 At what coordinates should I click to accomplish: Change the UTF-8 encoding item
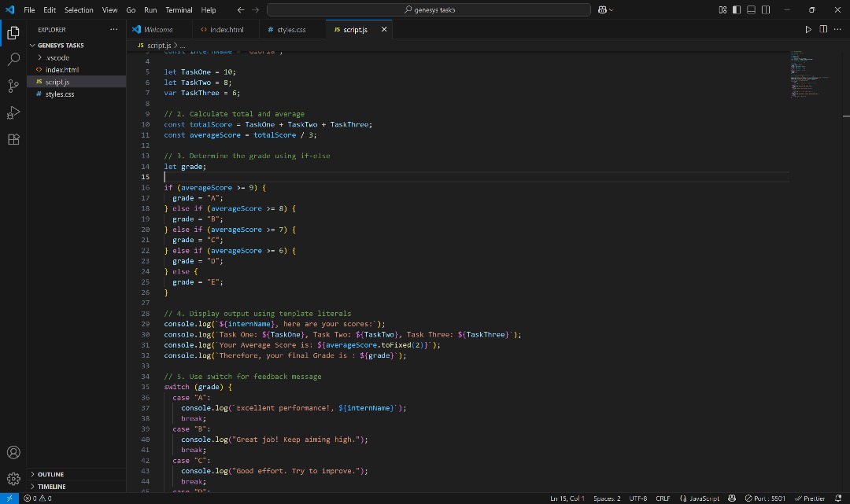pyautogui.click(x=638, y=498)
